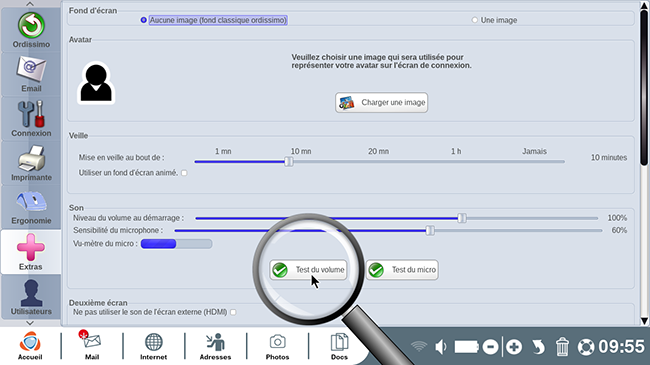Click 'Test du volume' button

point(308,270)
